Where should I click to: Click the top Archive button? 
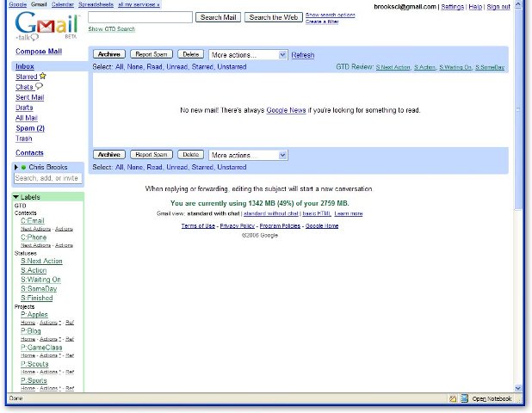(x=109, y=54)
